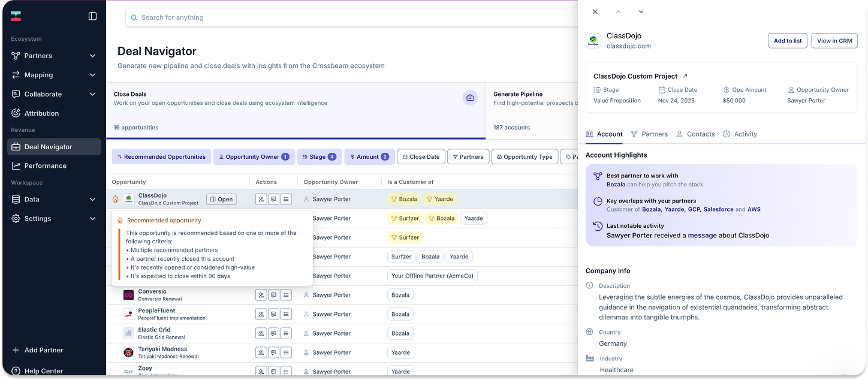Screen dimensions: 868x380
Task: Click the message icon in PeopleFluent row
Action: point(273,314)
